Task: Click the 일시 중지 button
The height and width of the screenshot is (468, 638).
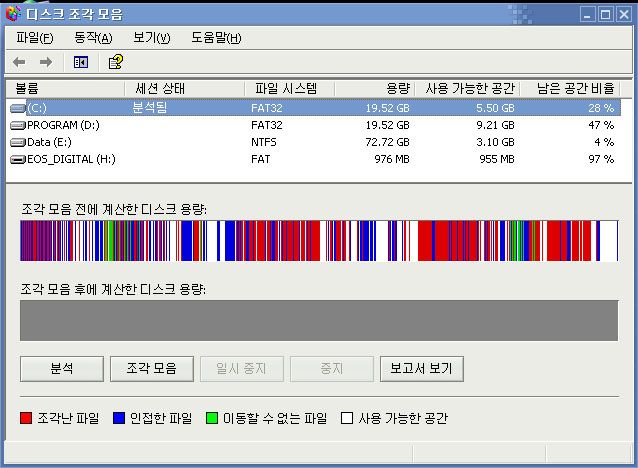Action: (242, 369)
